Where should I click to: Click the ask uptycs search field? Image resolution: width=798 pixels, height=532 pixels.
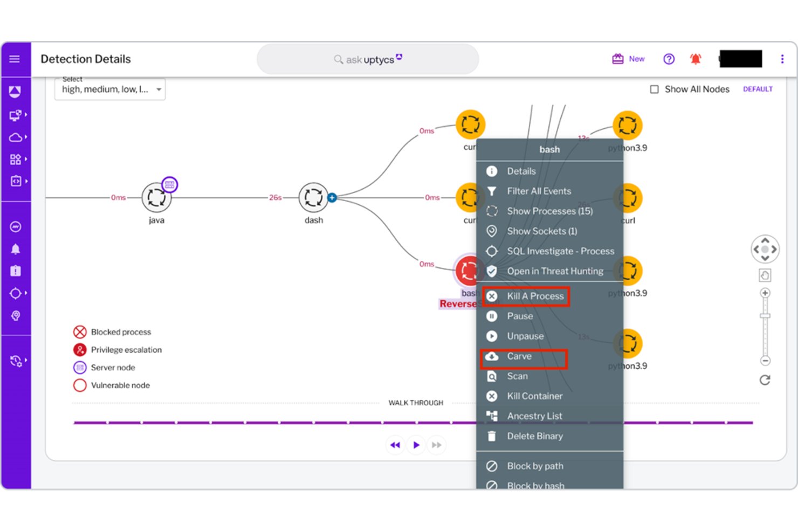(x=368, y=59)
